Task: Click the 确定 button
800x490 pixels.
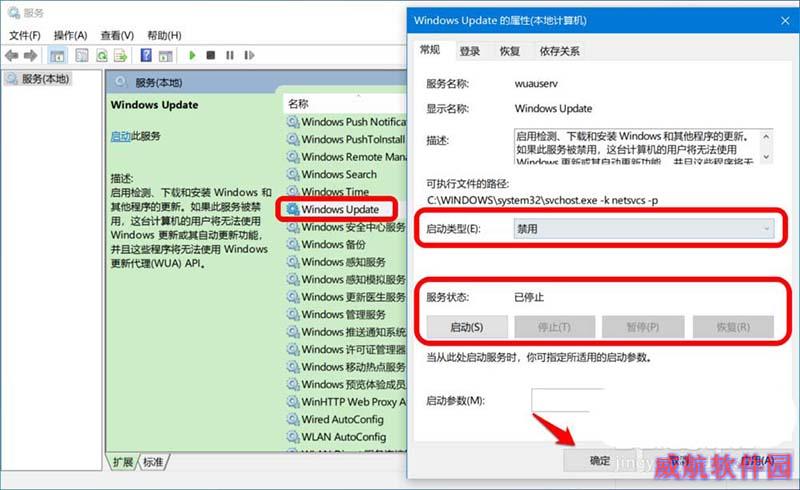Action: tap(600, 460)
